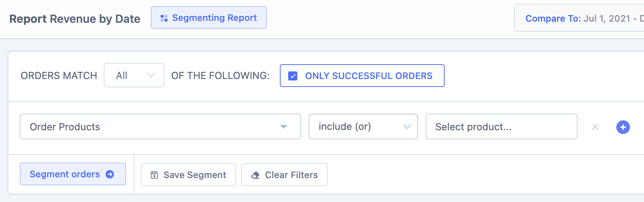Add a new filter with plus icon
This screenshot has width=644, height=202.
coord(623,127)
